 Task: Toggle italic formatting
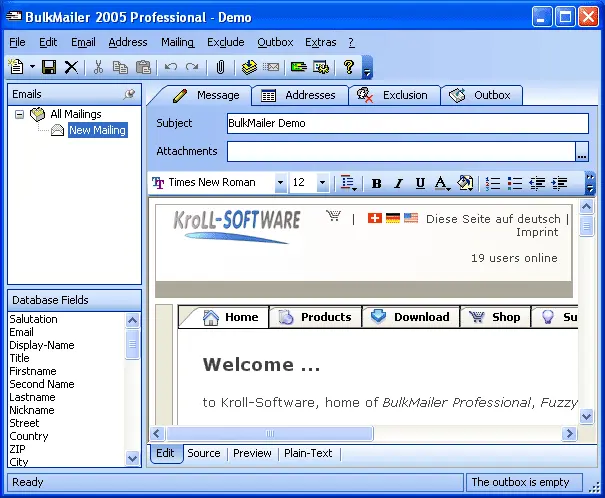point(398,183)
